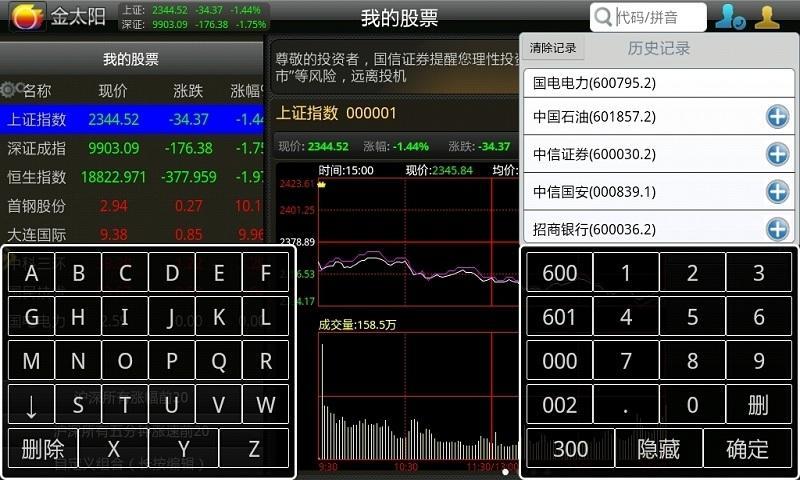
Task: Tap letter key D
Action: click(x=172, y=273)
